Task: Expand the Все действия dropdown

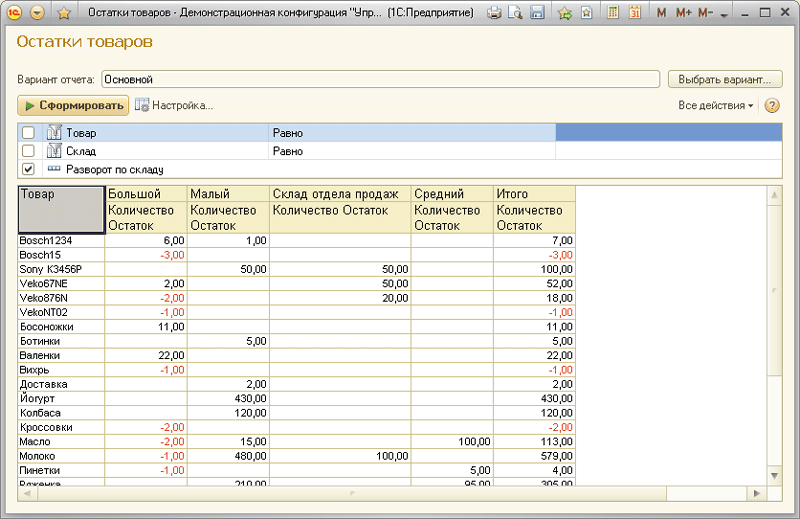Action: coord(716,105)
